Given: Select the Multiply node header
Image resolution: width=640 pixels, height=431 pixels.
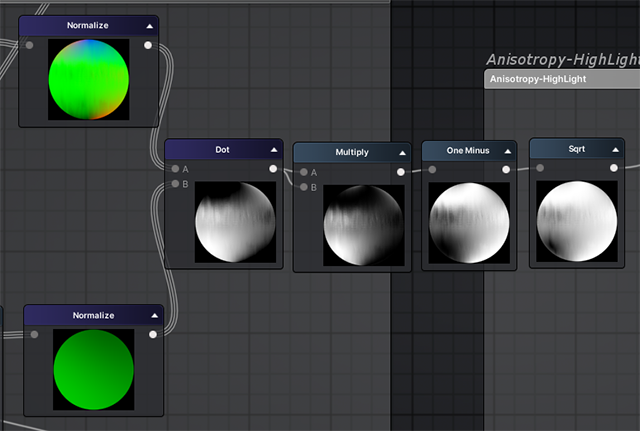Looking at the screenshot, I should point(349,153).
